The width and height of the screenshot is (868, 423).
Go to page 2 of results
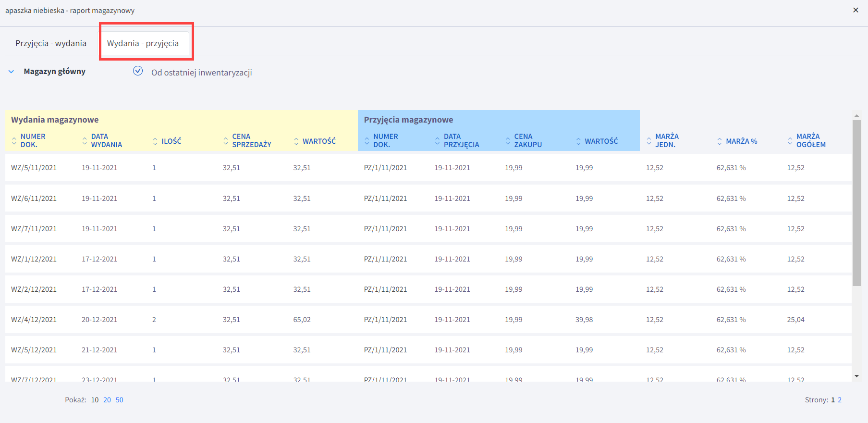tap(840, 400)
